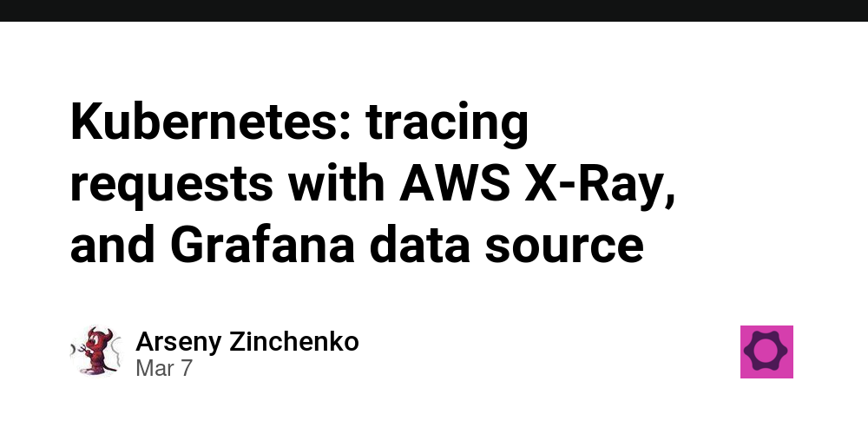Select the word with in the title
868x434 pixels.
[336, 183]
